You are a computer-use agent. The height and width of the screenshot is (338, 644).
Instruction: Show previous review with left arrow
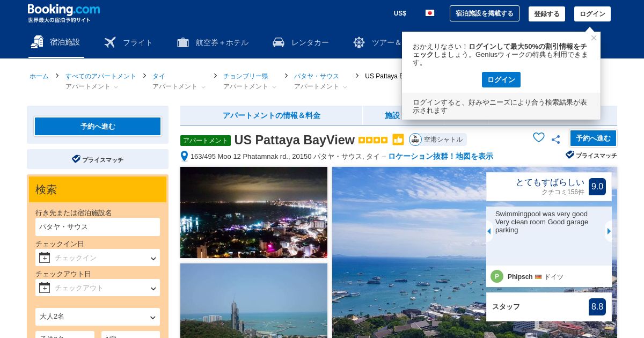489,231
